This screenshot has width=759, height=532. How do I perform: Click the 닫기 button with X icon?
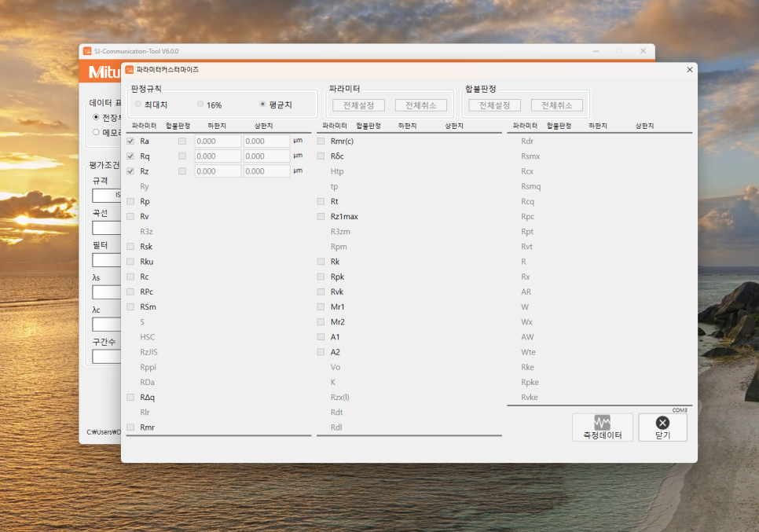tap(662, 427)
